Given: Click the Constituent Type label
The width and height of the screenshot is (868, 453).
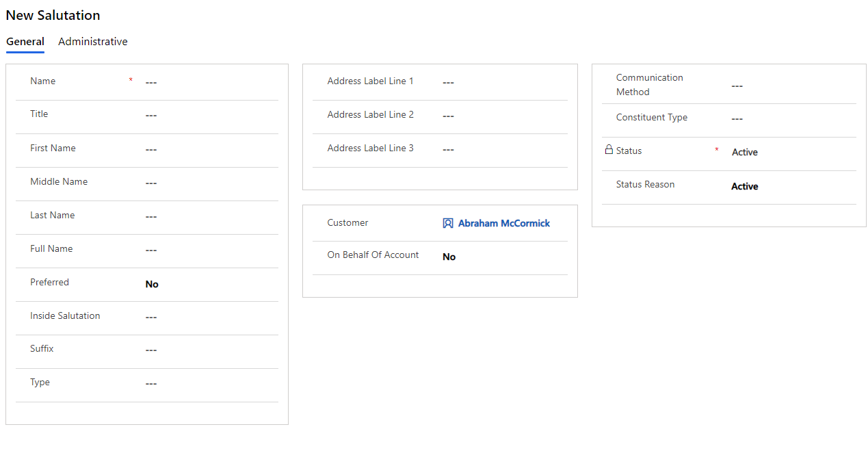Looking at the screenshot, I should coord(652,117).
